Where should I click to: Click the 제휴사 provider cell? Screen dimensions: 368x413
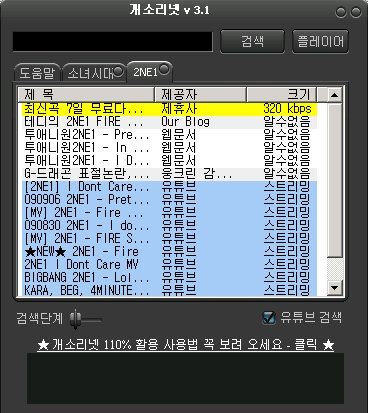coord(179,109)
